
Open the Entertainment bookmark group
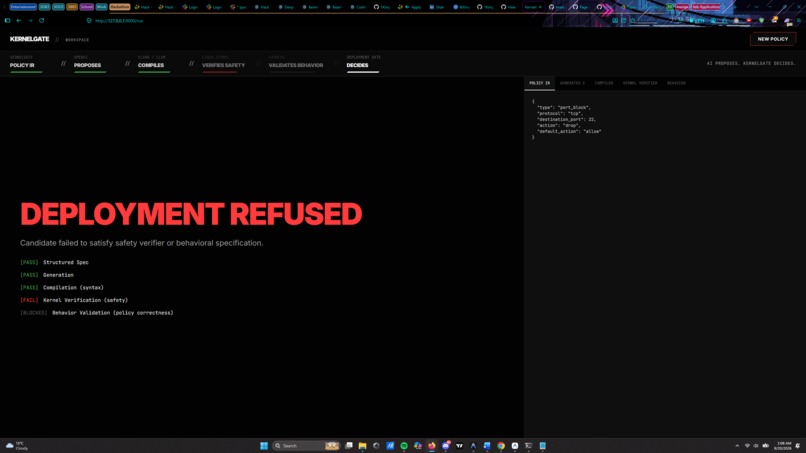click(x=23, y=7)
